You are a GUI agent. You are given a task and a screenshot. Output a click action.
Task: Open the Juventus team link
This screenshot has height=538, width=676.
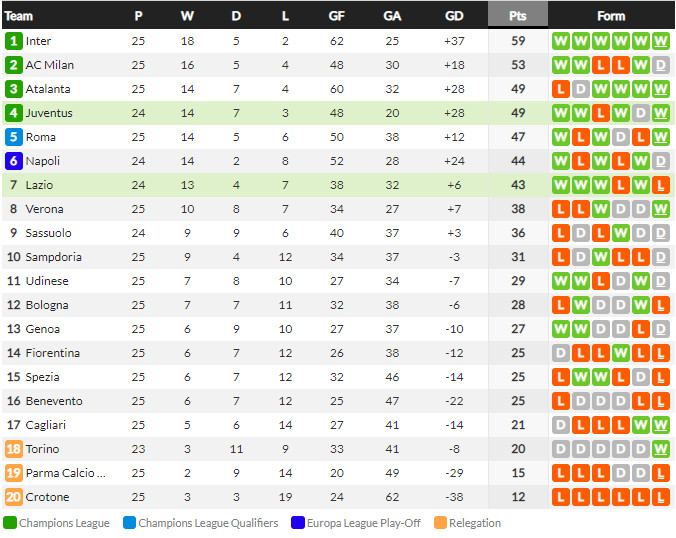coord(49,113)
